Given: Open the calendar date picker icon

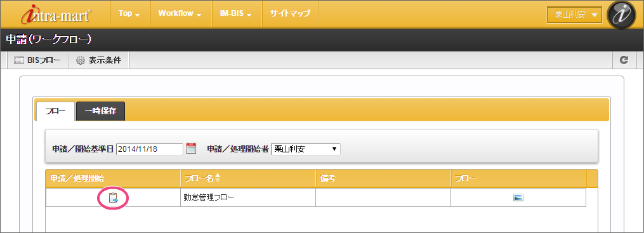Looking at the screenshot, I should (191, 149).
